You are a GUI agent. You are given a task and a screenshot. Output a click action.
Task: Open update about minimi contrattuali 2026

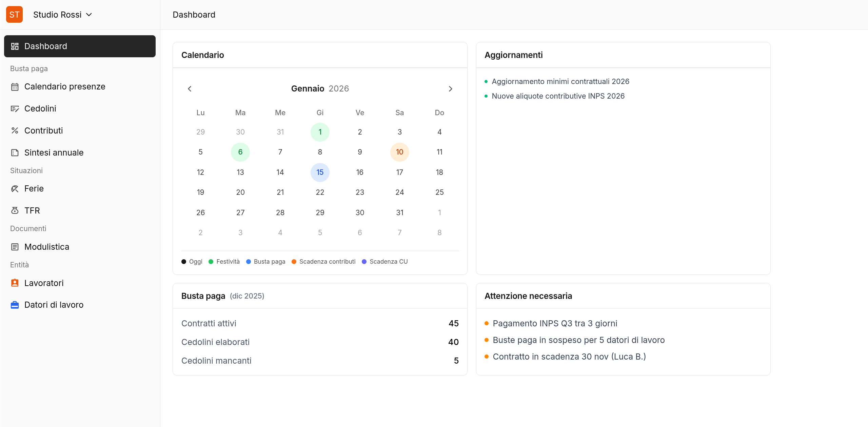point(560,82)
